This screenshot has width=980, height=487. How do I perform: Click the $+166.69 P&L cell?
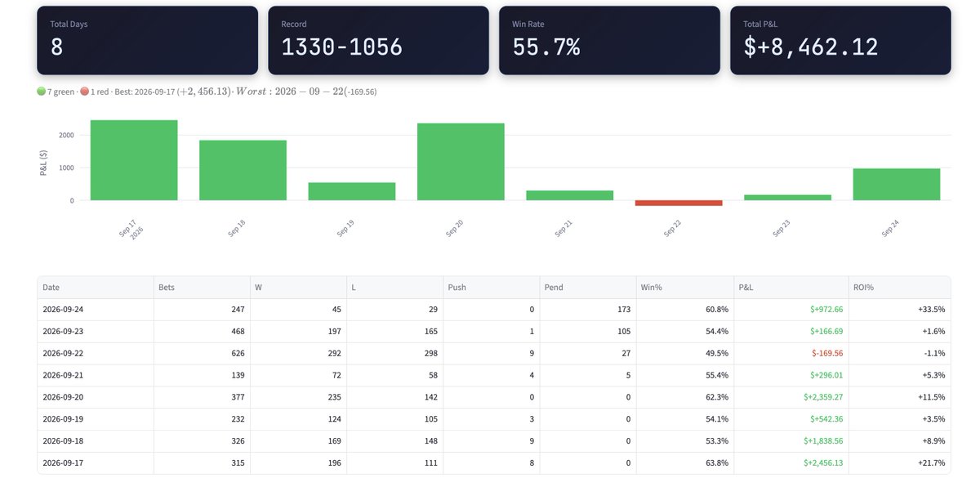791,332
